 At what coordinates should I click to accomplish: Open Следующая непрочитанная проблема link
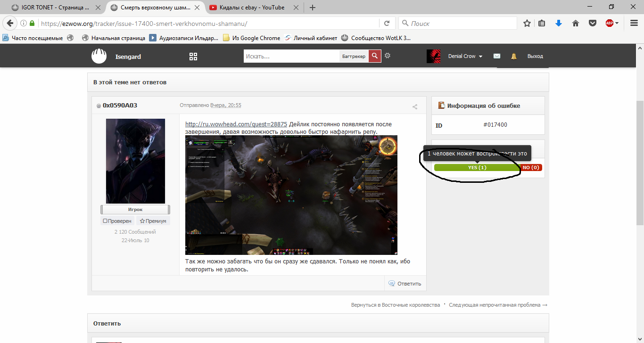click(498, 305)
